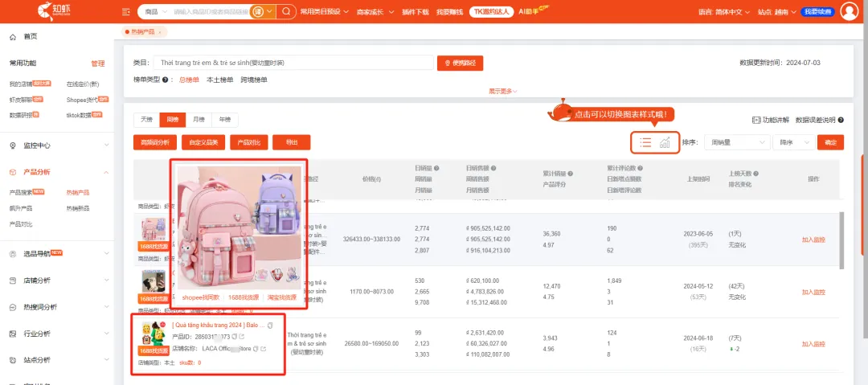Viewport: 868px width, 385px height.
Task: Click the 站点分析 sidebar icon
Action: pos(13,360)
